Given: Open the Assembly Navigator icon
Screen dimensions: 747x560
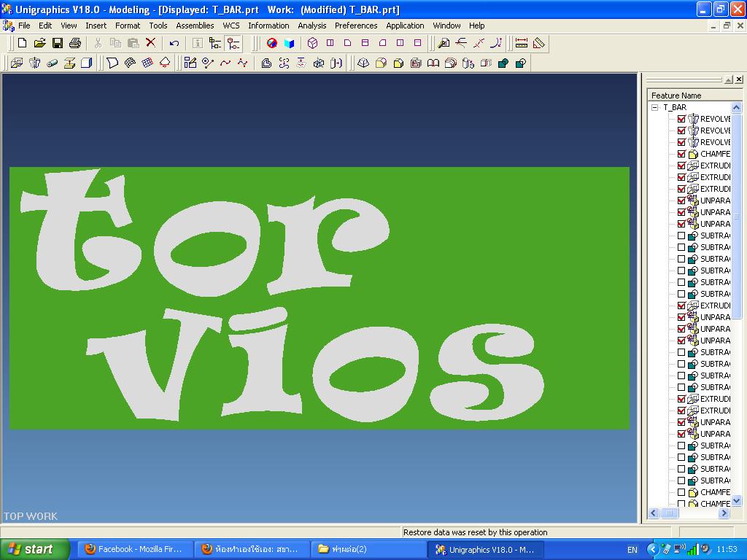Looking at the screenshot, I should [215, 43].
